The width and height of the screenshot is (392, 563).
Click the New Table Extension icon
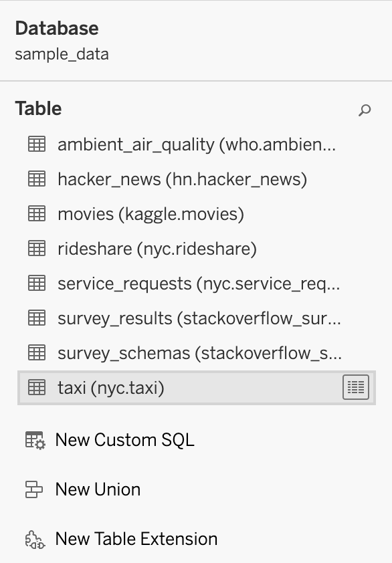(35, 540)
